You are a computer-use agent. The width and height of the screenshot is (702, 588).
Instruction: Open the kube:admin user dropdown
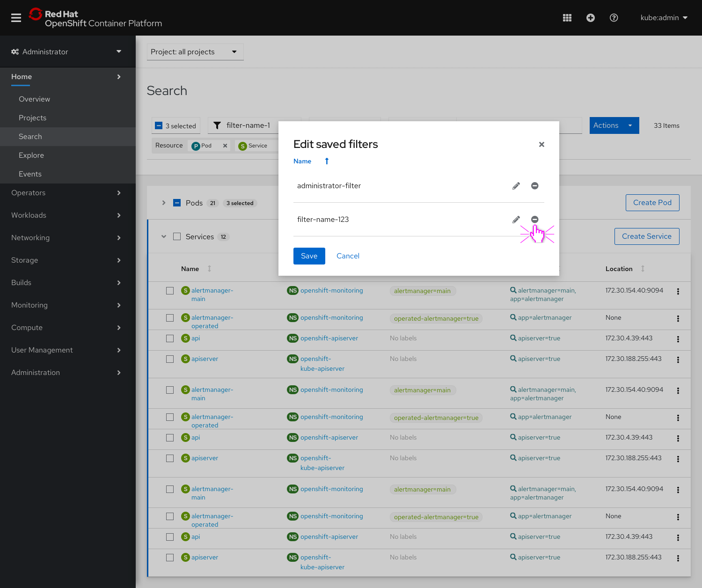(664, 18)
